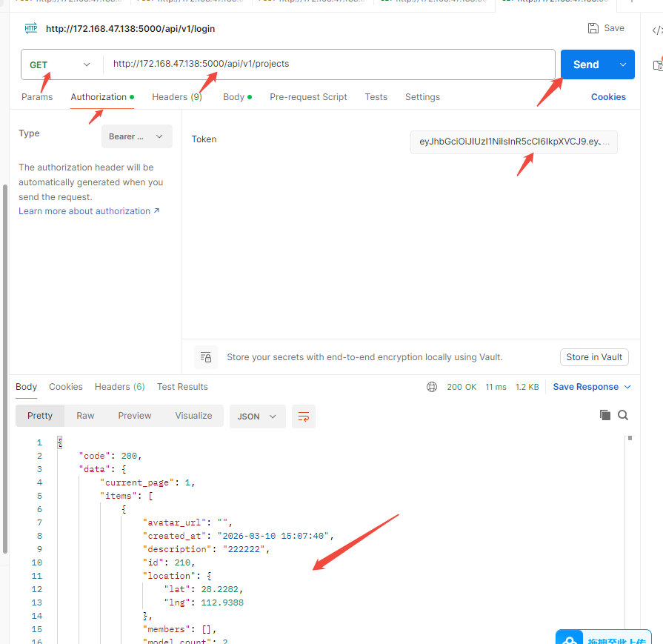Open the code snippet icon panel
Viewport: 663px width, 644px height.
pos(656,30)
